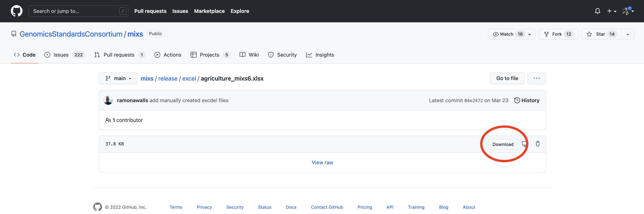Click the ramonawalls avatar thumbnail
The image size is (644, 214).
coord(108,100)
